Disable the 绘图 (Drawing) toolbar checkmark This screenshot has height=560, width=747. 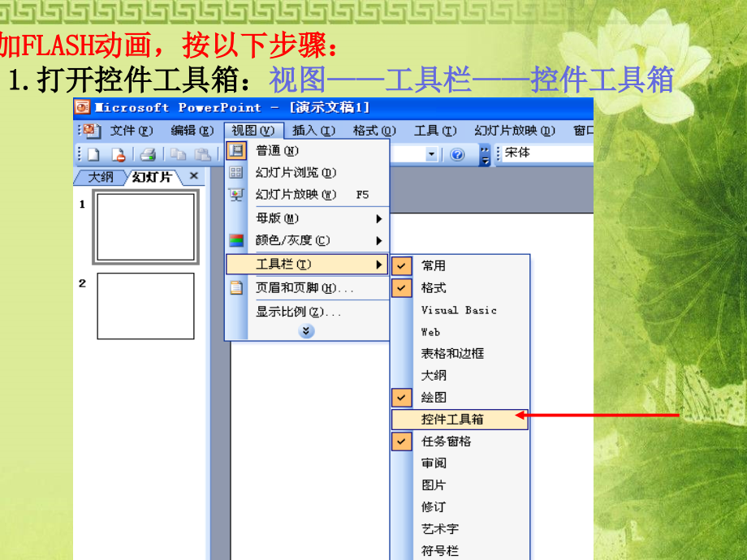[x=401, y=395]
